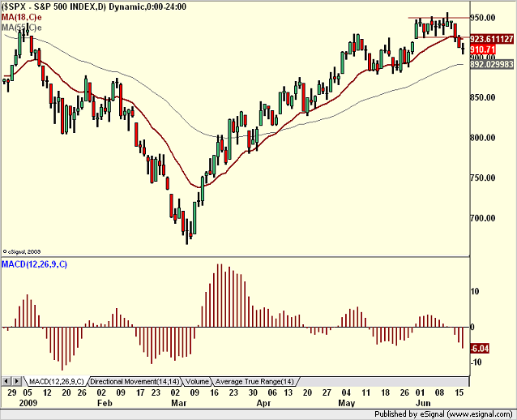Open the Volume study tab

point(197,382)
